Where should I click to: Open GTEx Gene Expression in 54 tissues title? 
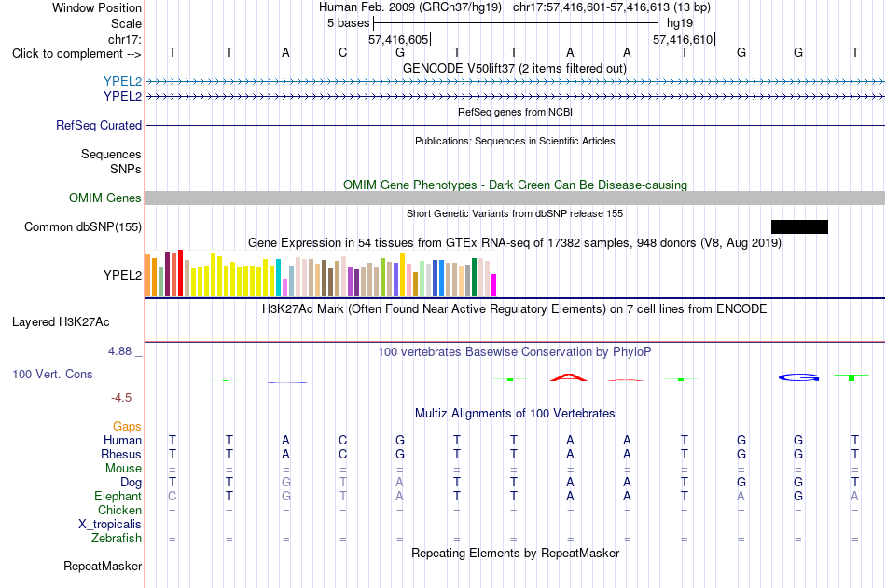click(515, 243)
